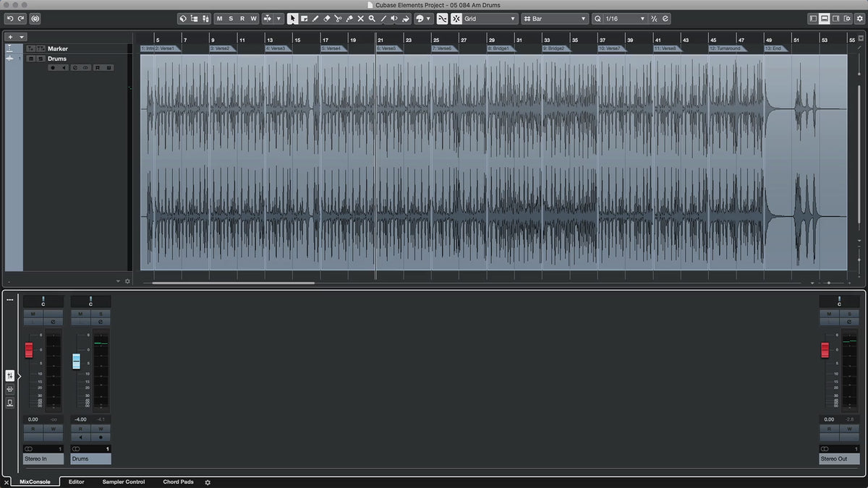Click the Bridge1 marker in timeline
Screen dimensions: 868x488
(499, 48)
